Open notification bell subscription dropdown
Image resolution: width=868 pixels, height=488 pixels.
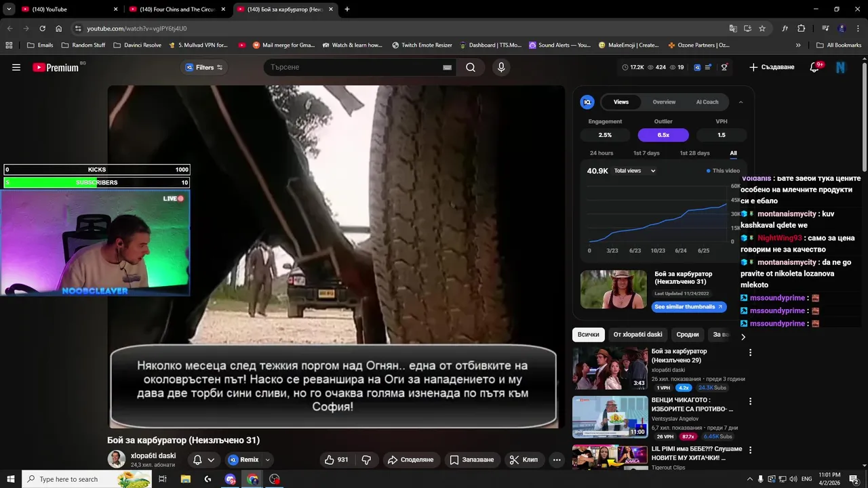203,460
